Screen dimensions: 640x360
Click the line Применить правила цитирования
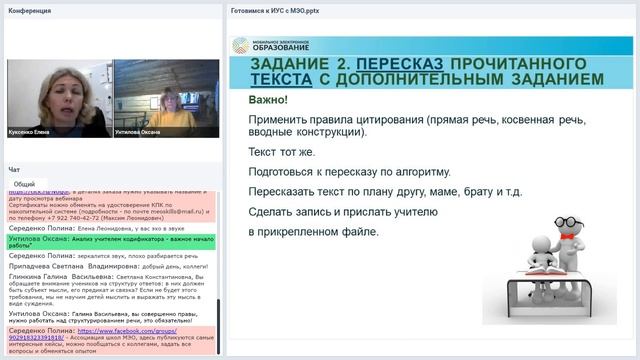(417, 126)
